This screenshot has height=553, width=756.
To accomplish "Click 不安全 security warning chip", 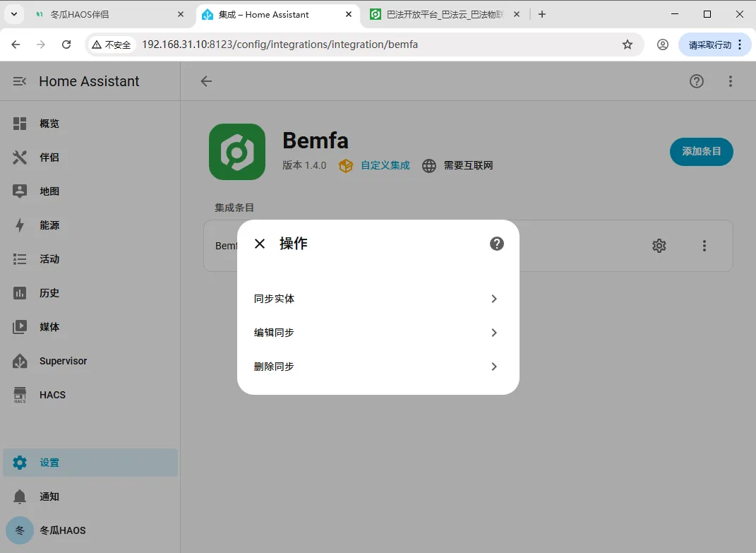I will point(112,44).
